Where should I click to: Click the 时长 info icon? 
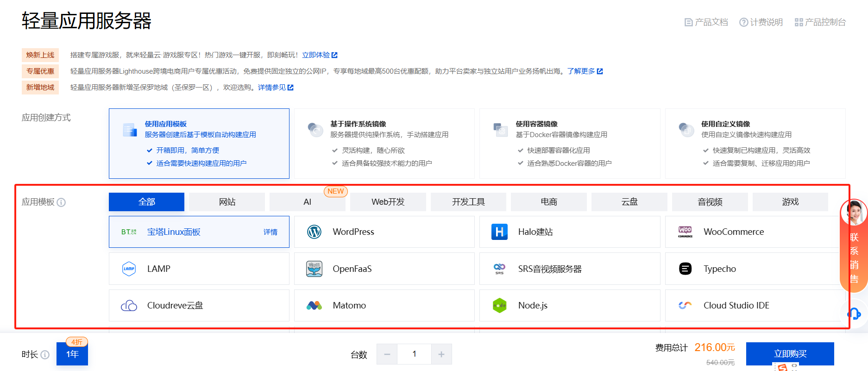tap(45, 355)
